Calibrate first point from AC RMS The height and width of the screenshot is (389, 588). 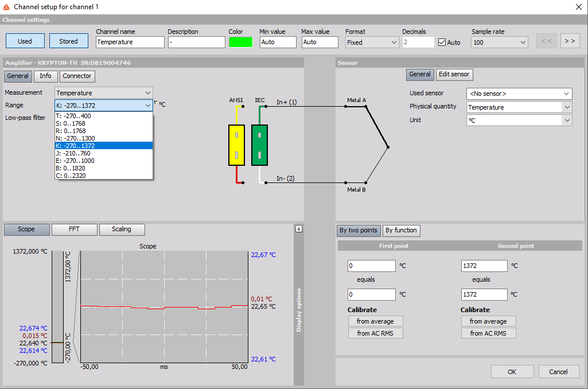(x=375, y=333)
